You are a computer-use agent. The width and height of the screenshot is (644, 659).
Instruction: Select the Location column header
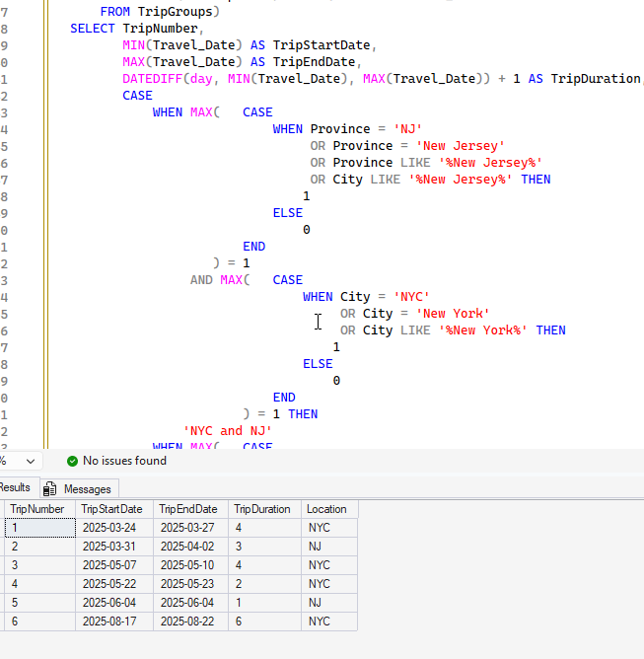point(326,509)
